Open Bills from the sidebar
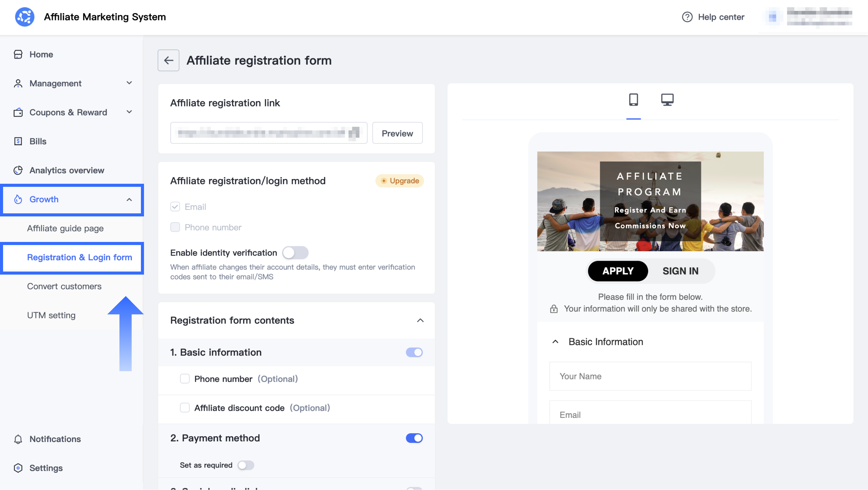This screenshot has height=490, width=868. (x=38, y=141)
